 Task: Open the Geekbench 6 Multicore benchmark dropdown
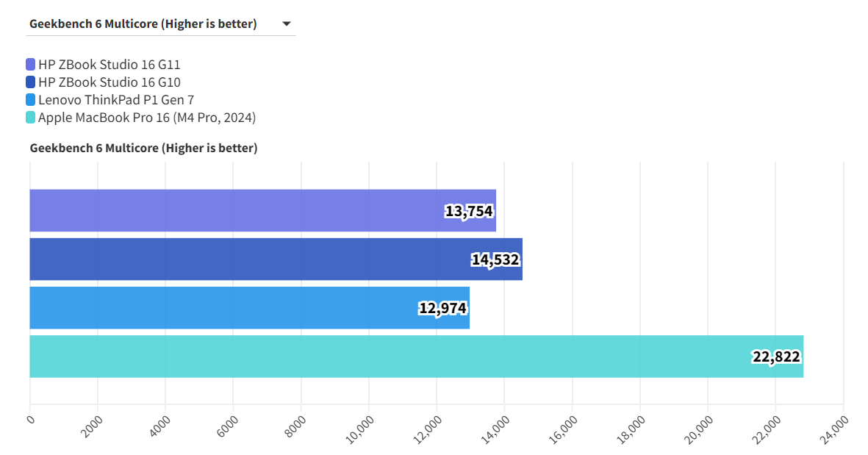(x=143, y=24)
